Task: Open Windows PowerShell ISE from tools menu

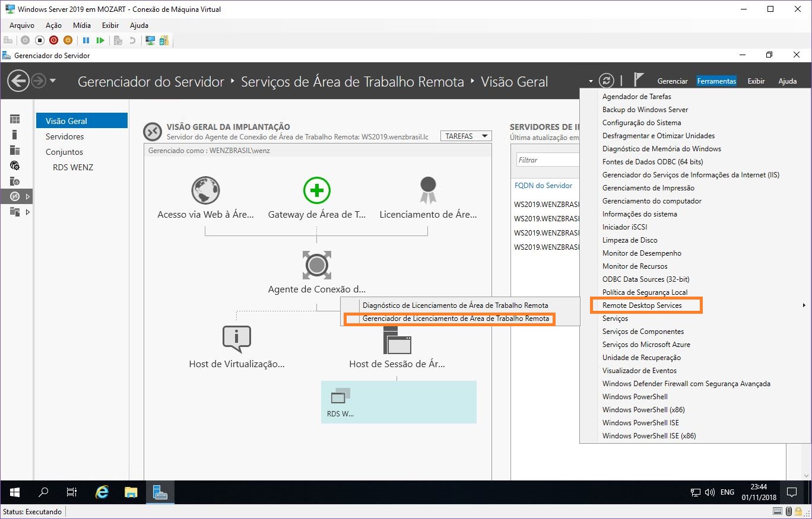Action: [640, 423]
